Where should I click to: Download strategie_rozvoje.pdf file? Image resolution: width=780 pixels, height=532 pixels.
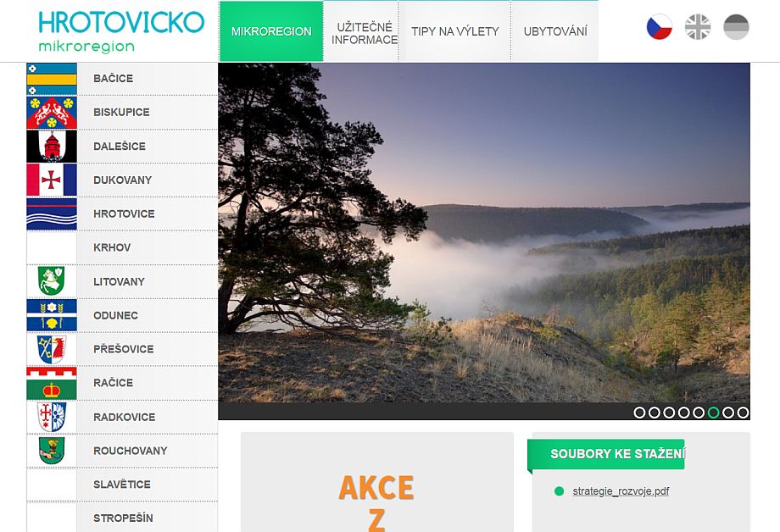pyautogui.click(x=621, y=491)
